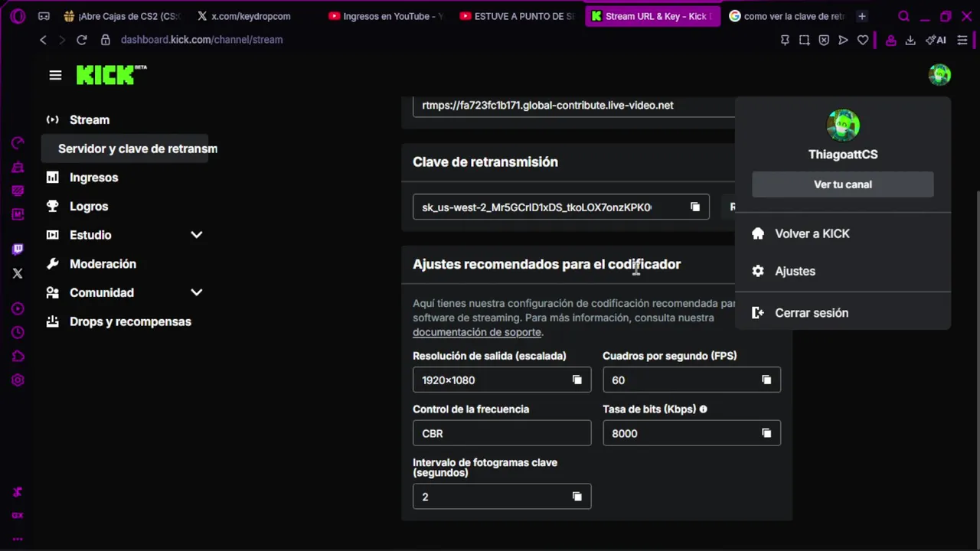This screenshot has height=551, width=980.
Task: Switch to Ingresos en YouTube tab
Action: pos(386,16)
